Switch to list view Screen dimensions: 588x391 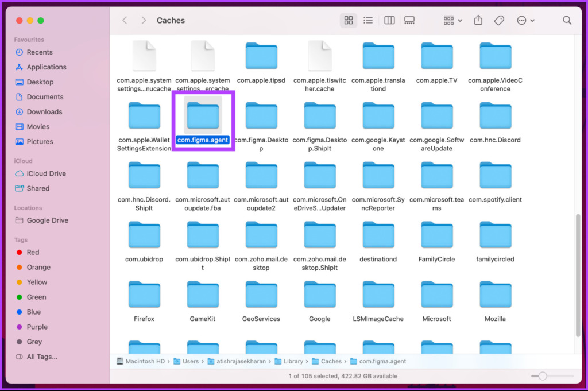[x=368, y=20]
